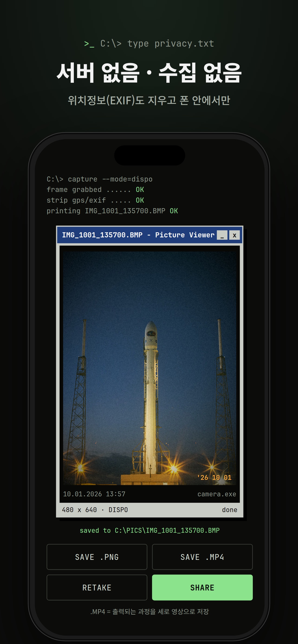Click the 'C:\> type privacy.txt' prompt text
298x644 pixels.
point(157,44)
